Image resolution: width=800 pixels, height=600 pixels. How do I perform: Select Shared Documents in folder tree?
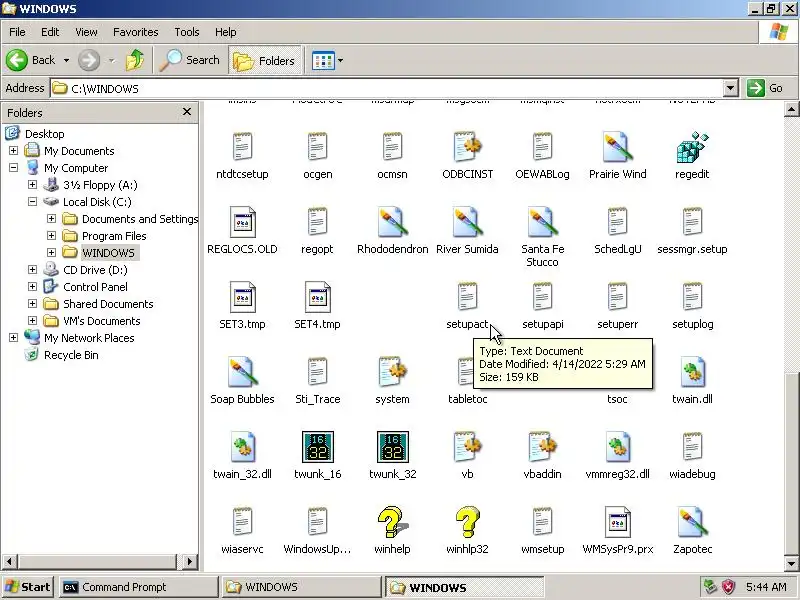click(x=108, y=304)
